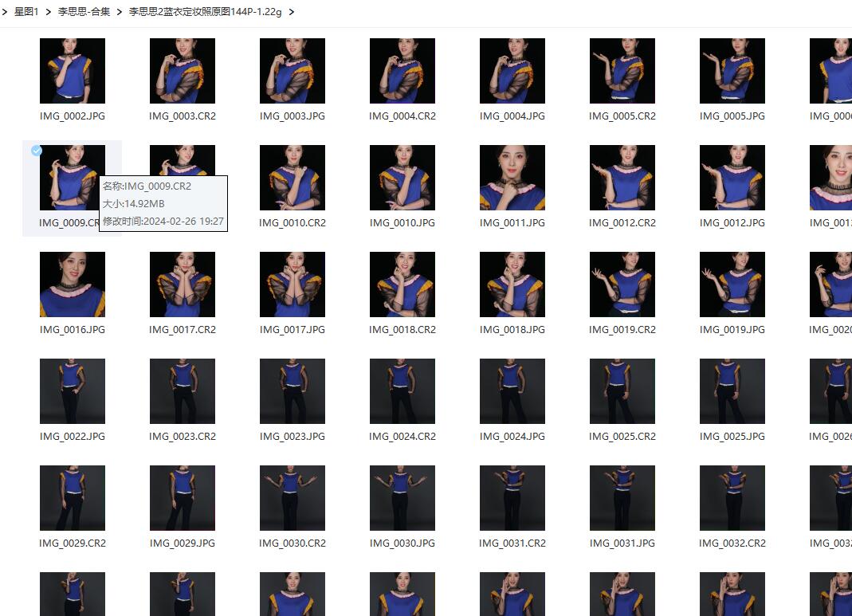Image resolution: width=852 pixels, height=616 pixels.
Task: Select the IMG_0012.JPG thumbnail
Action: (x=732, y=178)
